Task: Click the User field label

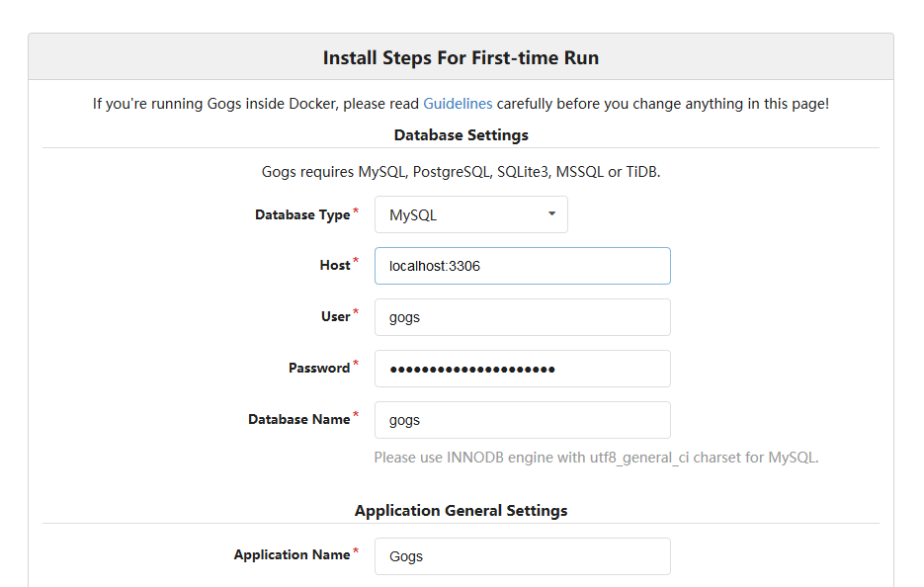Action: tap(335, 316)
